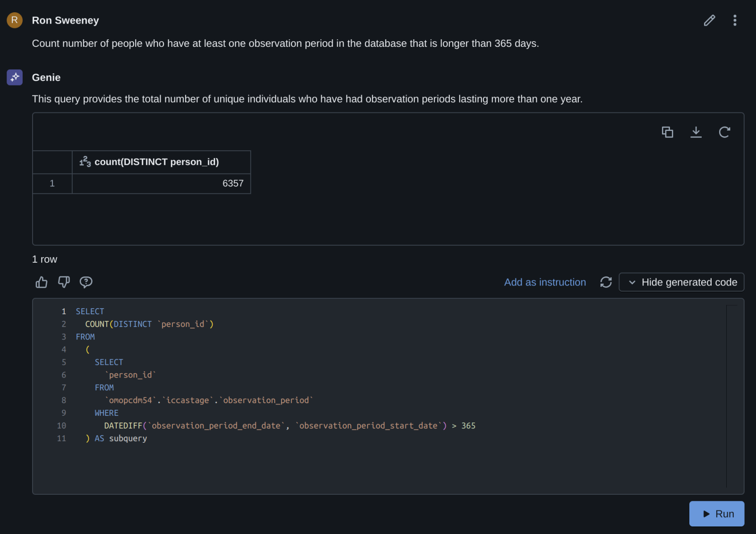The height and width of the screenshot is (534, 756).
Task: Download the query results
Action: [696, 132]
